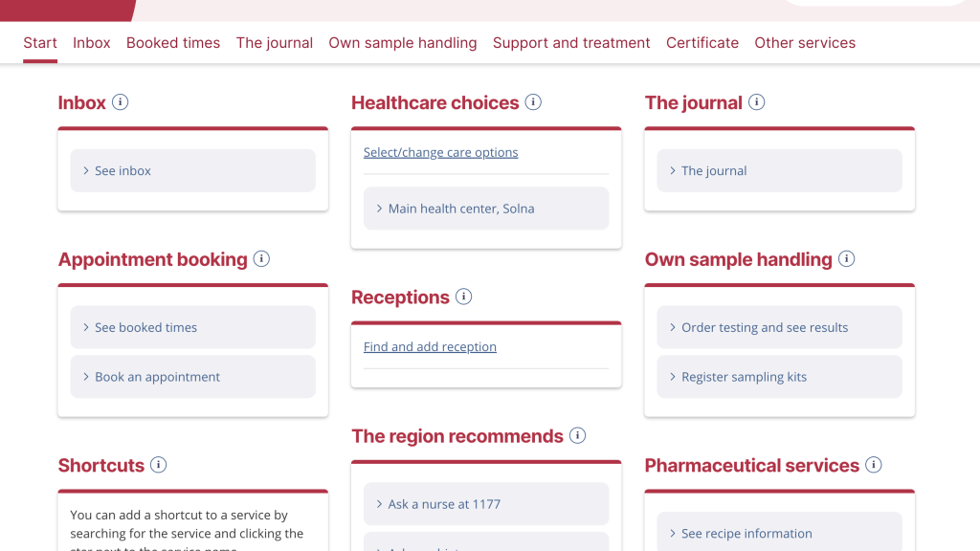Open Order testing and see results
Viewport: 980px width, 551px height.
click(779, 327)
